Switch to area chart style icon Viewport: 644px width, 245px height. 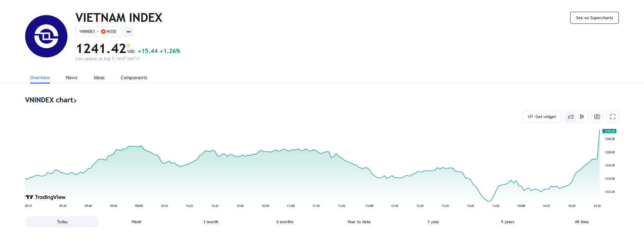[x=571, y=117]
